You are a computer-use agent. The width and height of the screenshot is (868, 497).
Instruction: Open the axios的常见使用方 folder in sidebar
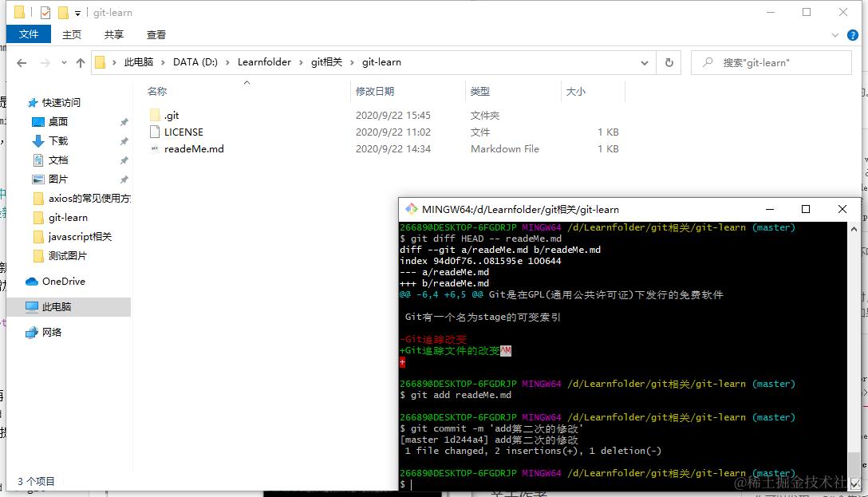(89, 198)
